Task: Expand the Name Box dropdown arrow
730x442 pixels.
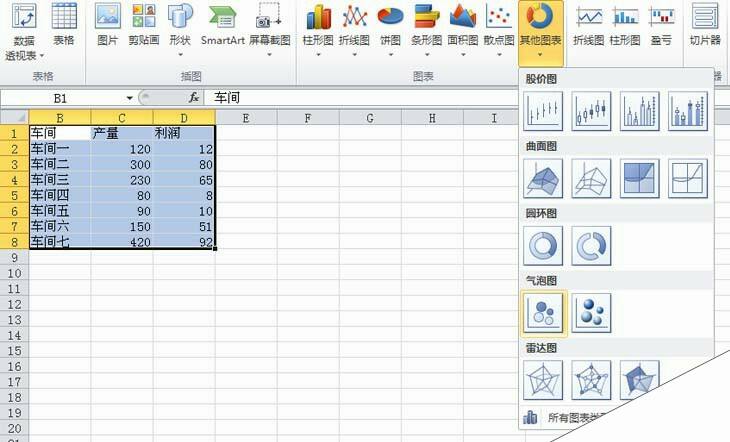Action: [x=129, y=98]
